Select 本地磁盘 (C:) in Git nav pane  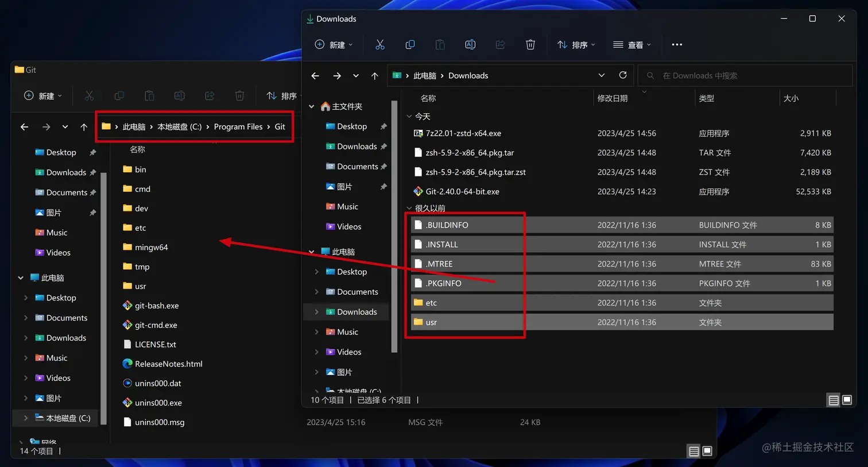(56, 418)
